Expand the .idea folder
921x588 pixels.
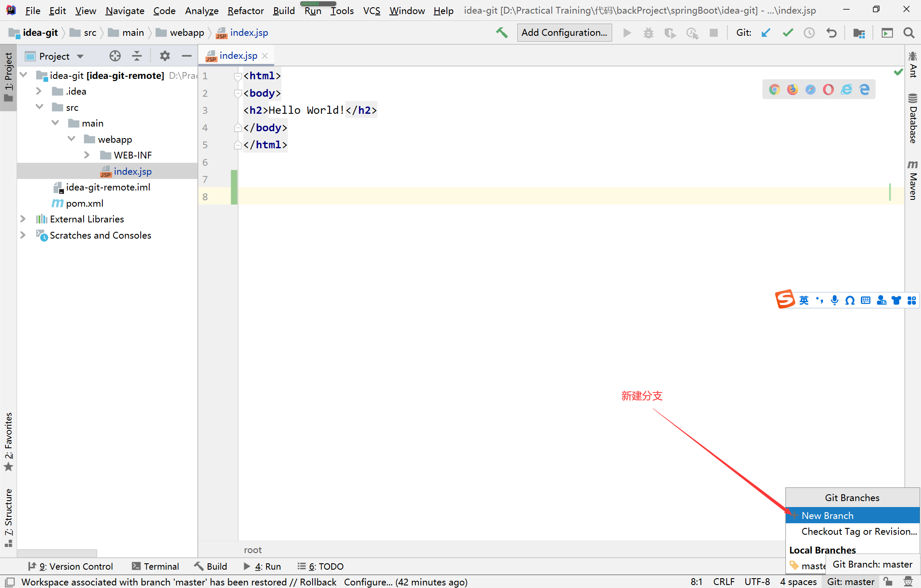[x=39, y=91]
